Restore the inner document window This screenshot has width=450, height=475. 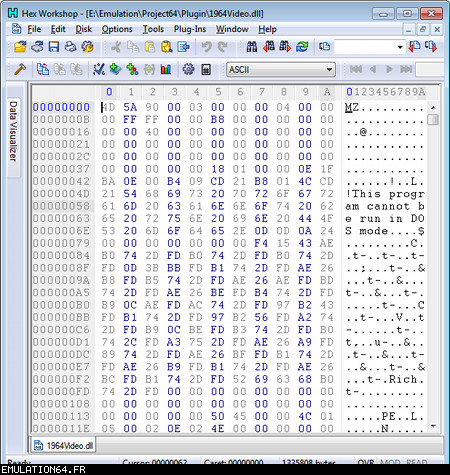pos(423,29)
